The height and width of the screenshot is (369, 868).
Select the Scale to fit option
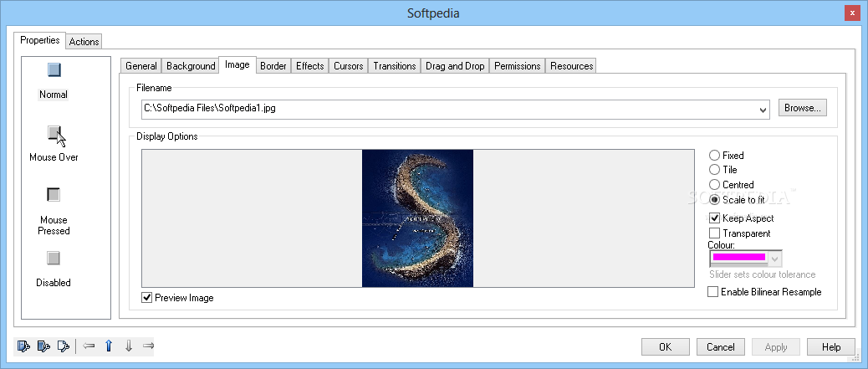tap(715, 199)
